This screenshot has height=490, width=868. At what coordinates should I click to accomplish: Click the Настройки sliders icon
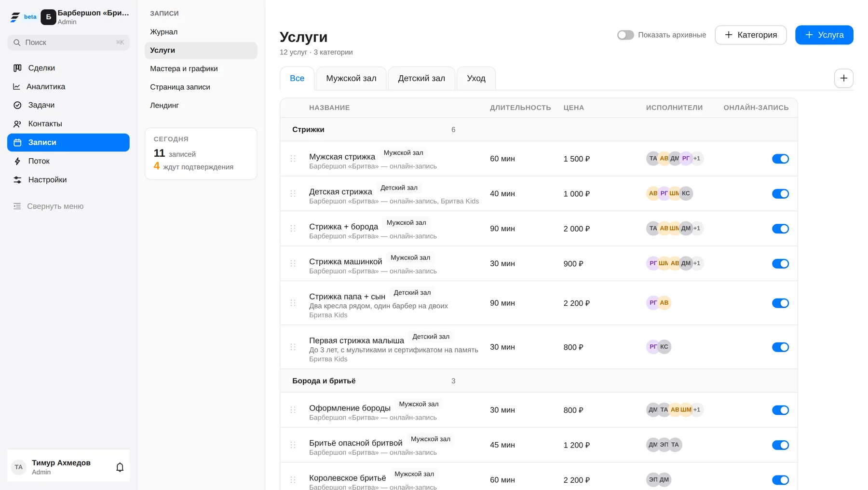17,180
